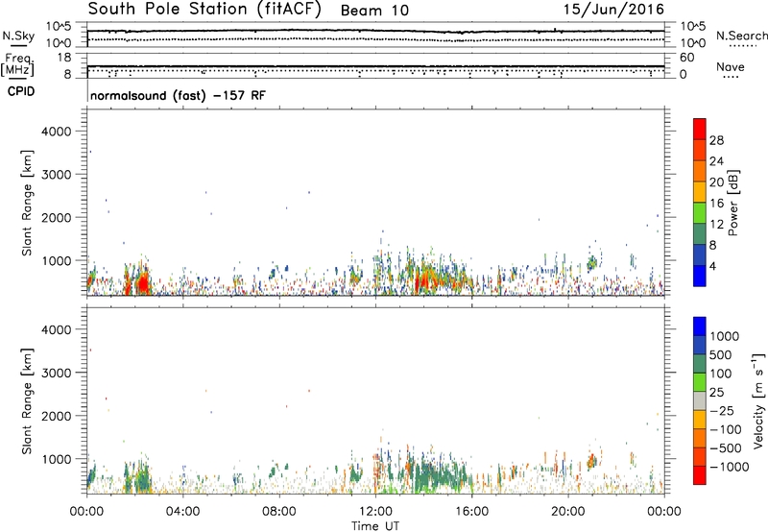Click the "Time UT" axis title
This screenshot has width=768, height=532.
(375, 526)
